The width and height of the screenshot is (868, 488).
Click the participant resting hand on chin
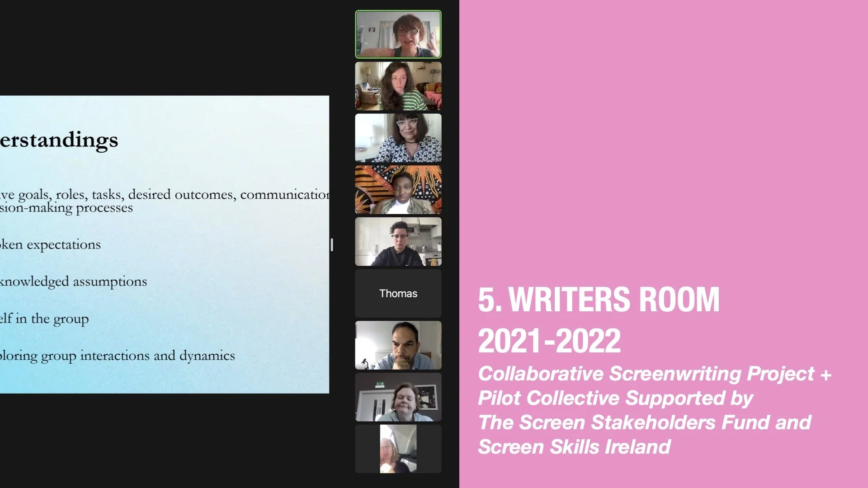tap(398, 346)
